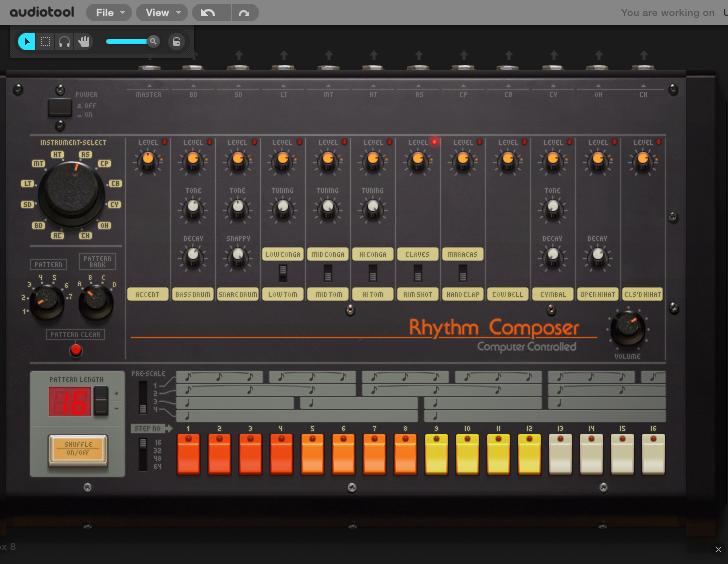728x564 pixels.
Task: Click the redo arrow button
Action: point(244,13)
